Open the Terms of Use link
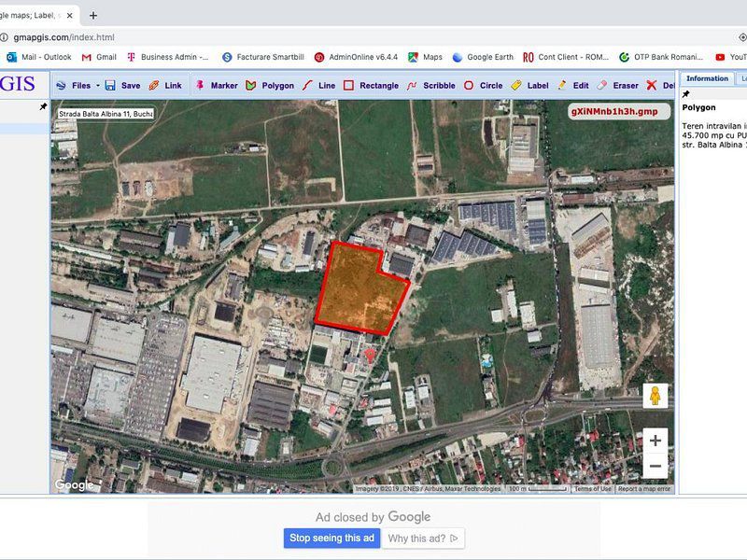 (592, 486)
